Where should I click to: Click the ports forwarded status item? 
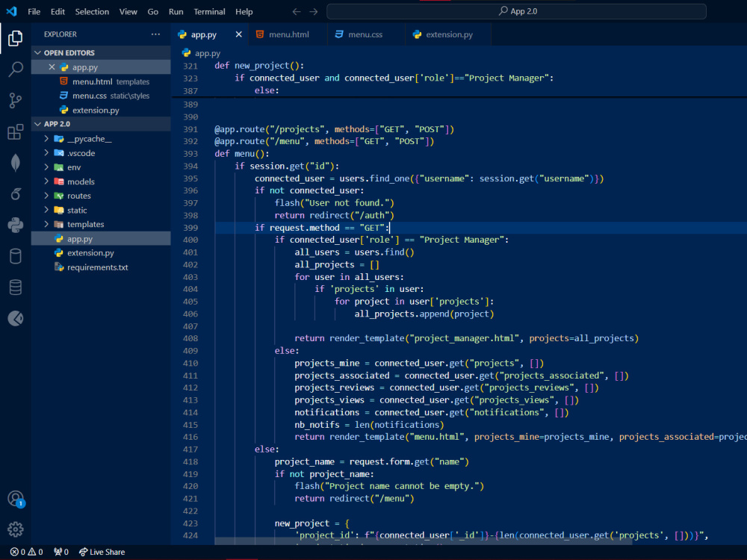click(61, 552)
